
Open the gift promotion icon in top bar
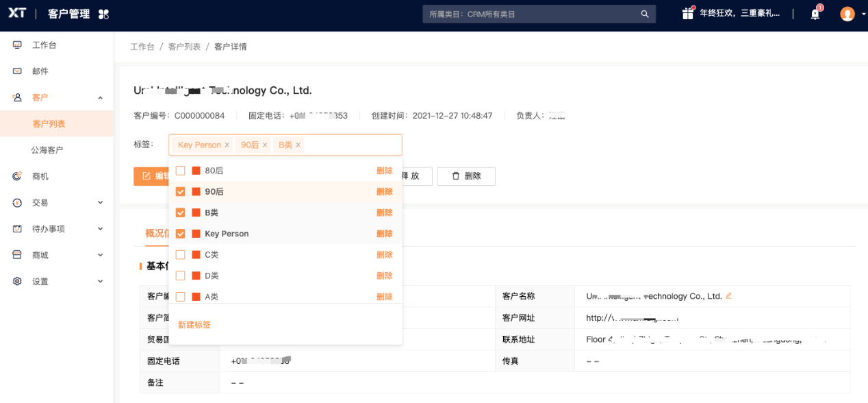click(x=687, y=12)
